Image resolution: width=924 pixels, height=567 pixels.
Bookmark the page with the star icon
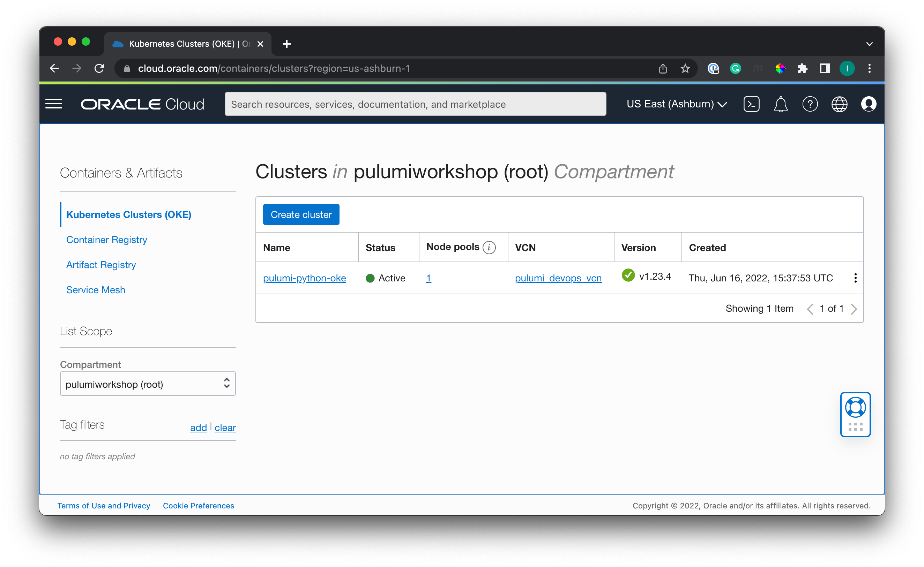(685, 68)
